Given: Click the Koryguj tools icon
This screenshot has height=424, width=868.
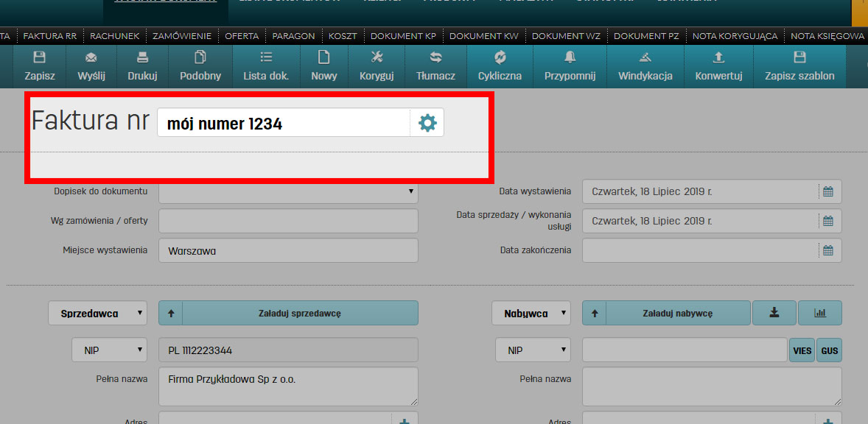Looking at the screenshot, I should pyautogui.click(x=377, y=58).
